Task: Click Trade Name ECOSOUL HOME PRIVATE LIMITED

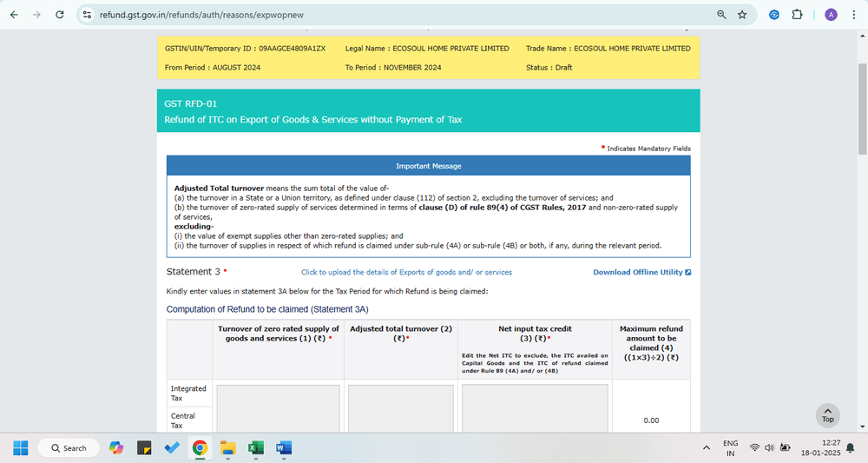Action: point(608,49)
